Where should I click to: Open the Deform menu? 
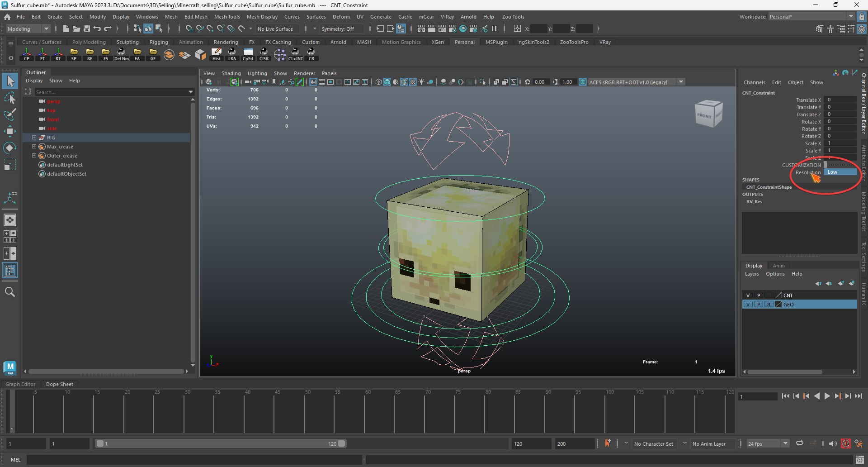click(341, 17)
